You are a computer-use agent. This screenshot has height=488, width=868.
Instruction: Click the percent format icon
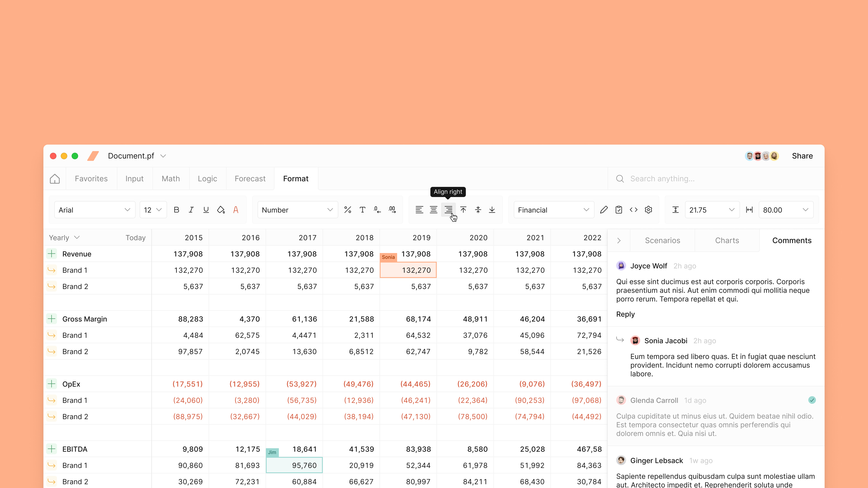347,210
